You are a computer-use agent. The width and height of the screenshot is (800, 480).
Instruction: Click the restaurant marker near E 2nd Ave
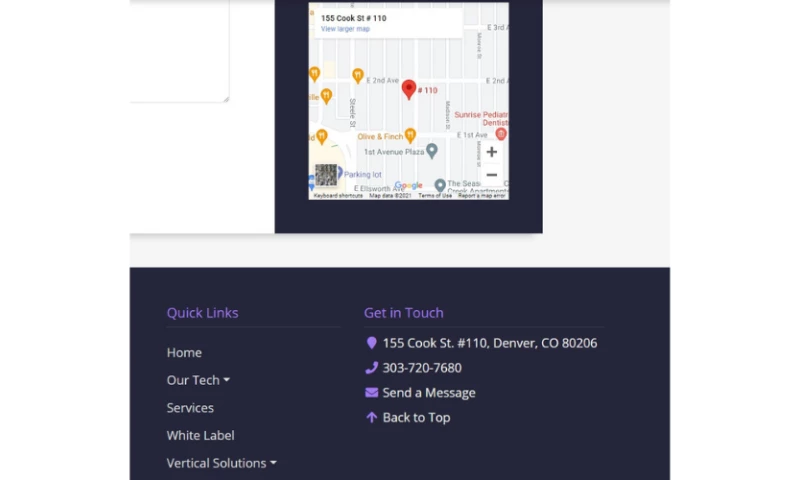(358, 76)
